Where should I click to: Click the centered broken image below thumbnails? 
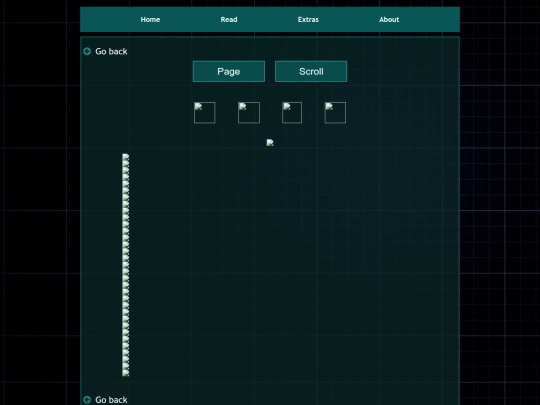click(x=270, y=143)
